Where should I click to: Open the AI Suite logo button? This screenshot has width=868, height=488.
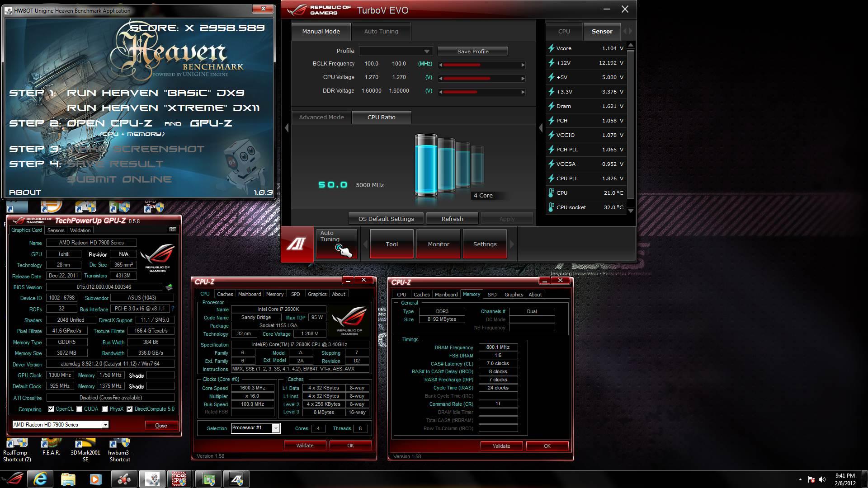click(297, 244)
